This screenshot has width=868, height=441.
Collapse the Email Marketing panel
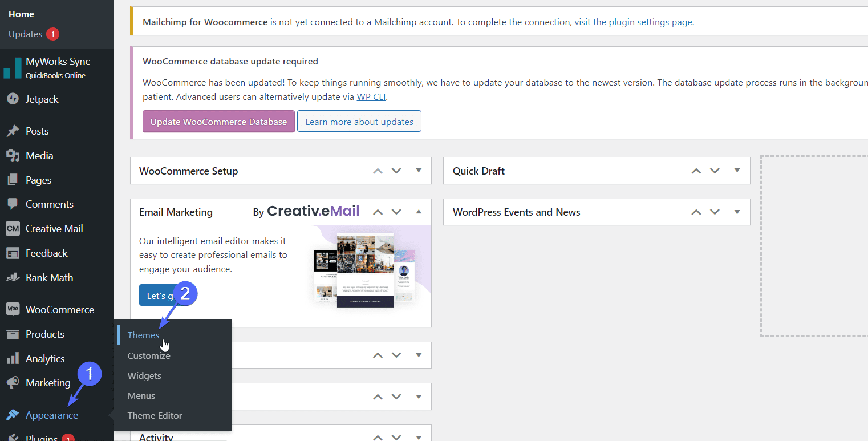[419, 212]
